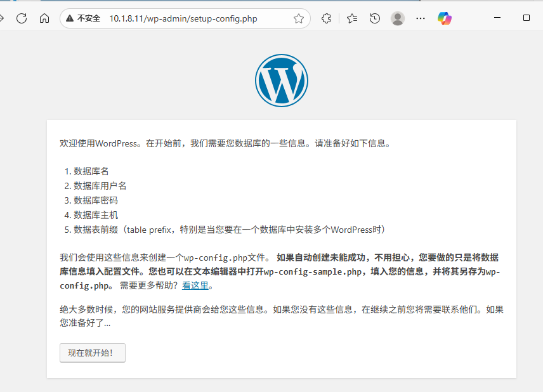Click the 数据表前缀 table prefix line
This screenshot has width=543, height=392.
point(229,230)
